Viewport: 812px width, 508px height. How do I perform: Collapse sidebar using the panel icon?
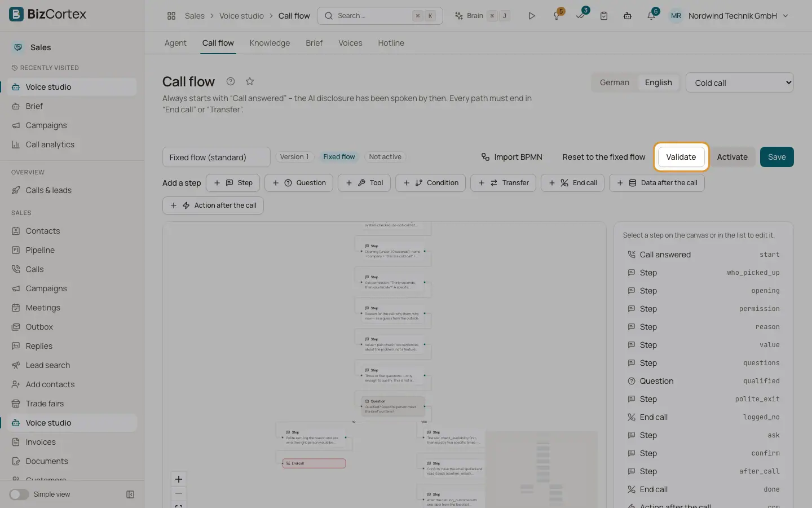click(130, 494)
